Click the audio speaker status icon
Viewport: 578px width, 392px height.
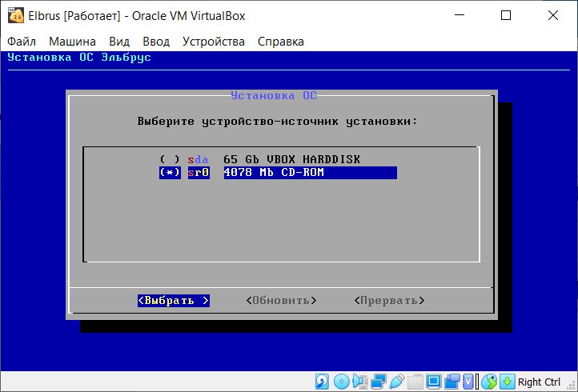tap(360, 382)
